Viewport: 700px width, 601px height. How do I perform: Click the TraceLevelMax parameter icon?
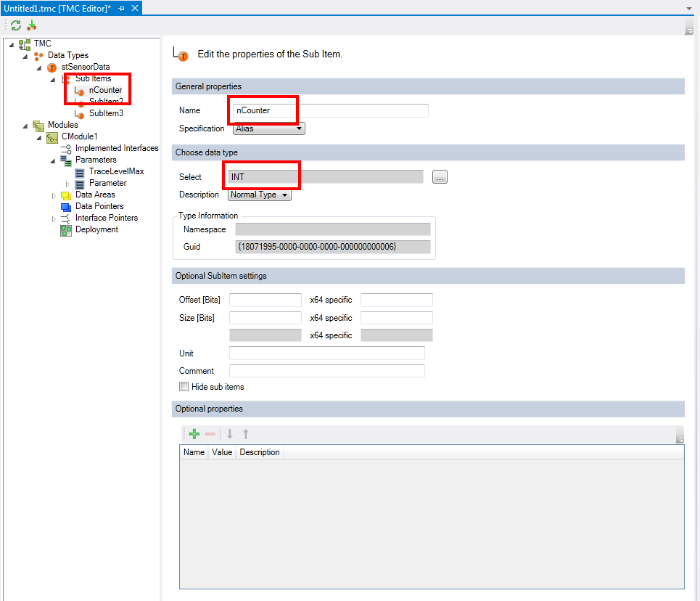click(x=80, y=172)
